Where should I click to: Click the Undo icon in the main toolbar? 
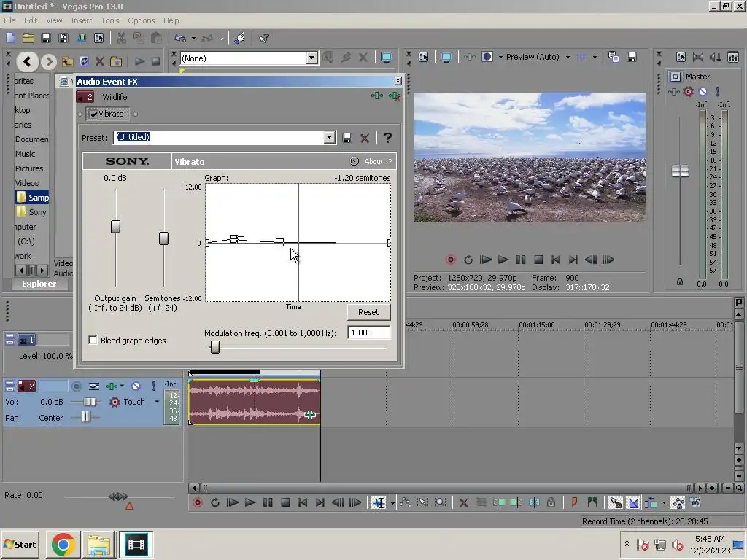[x=180, y=38]
